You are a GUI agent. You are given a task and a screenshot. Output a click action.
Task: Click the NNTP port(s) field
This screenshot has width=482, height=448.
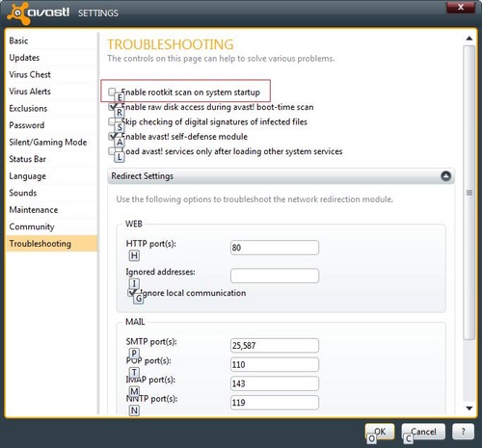[275, 403]
